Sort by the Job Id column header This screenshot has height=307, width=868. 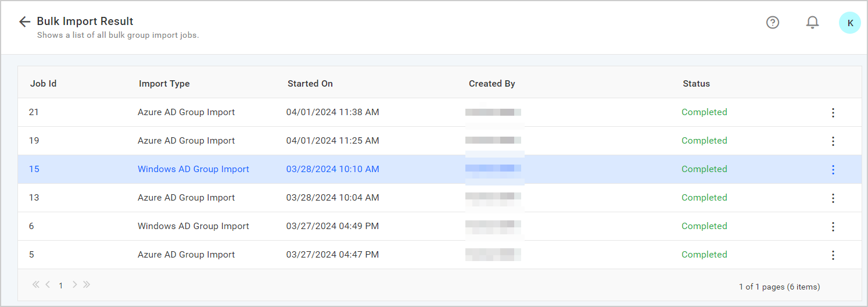(x=43, y=84)
